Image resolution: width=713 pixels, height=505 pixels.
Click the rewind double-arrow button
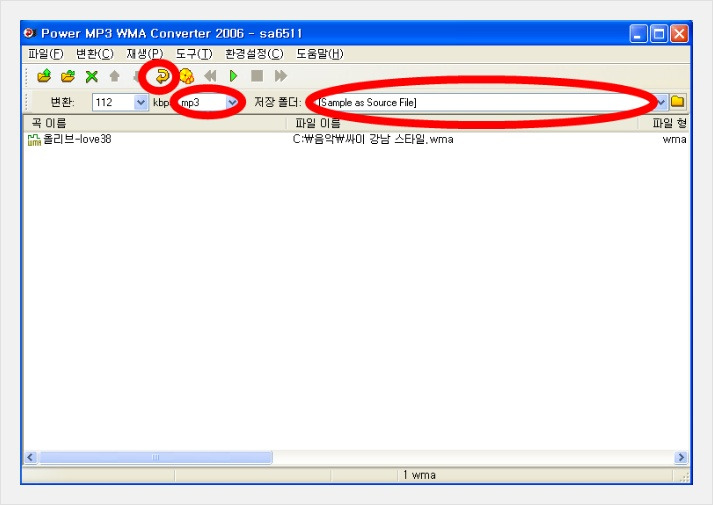pos(210,76)
